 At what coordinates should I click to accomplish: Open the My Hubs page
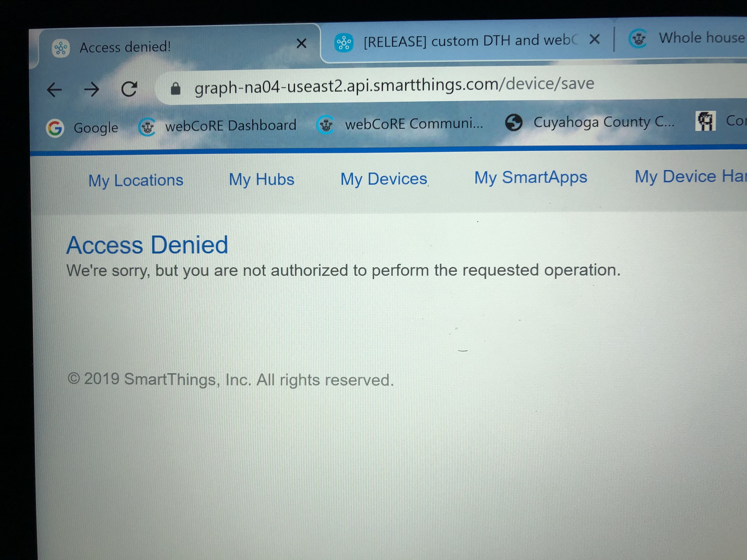(x=261, y=179)
